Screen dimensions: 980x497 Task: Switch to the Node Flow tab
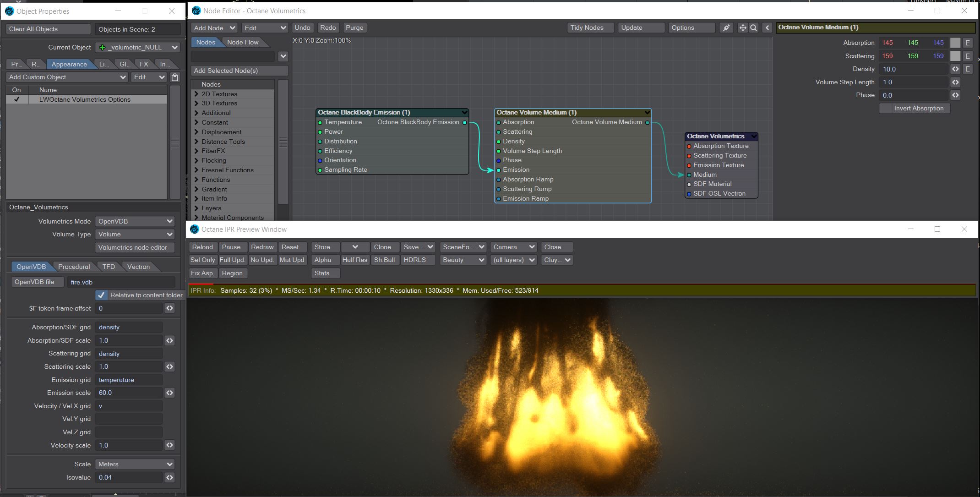point(243,42)
